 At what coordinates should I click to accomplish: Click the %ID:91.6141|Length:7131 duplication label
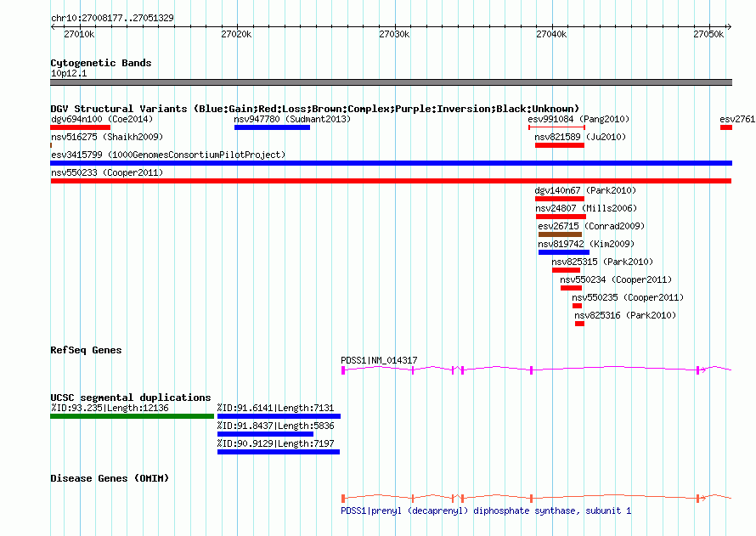[x=275, y=408]
